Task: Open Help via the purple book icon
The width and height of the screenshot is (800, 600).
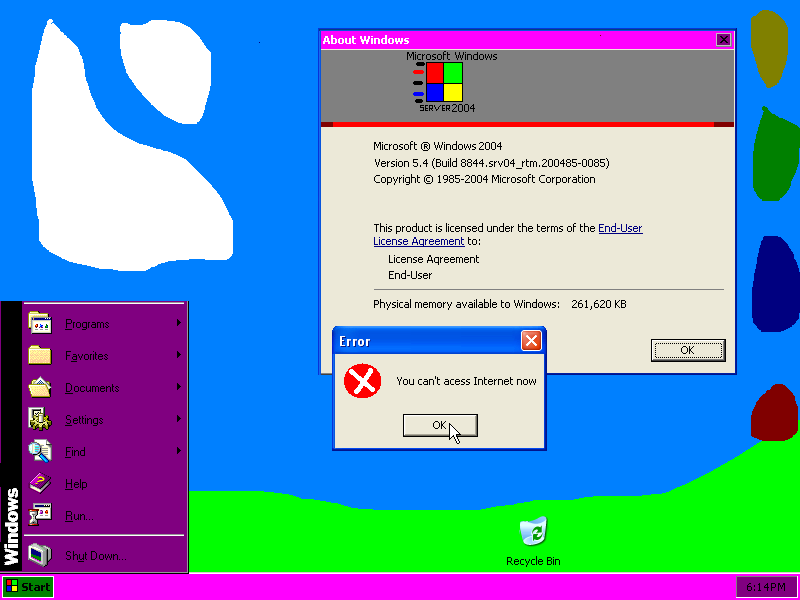Action: pyautogui.click(x=40, y=483)
